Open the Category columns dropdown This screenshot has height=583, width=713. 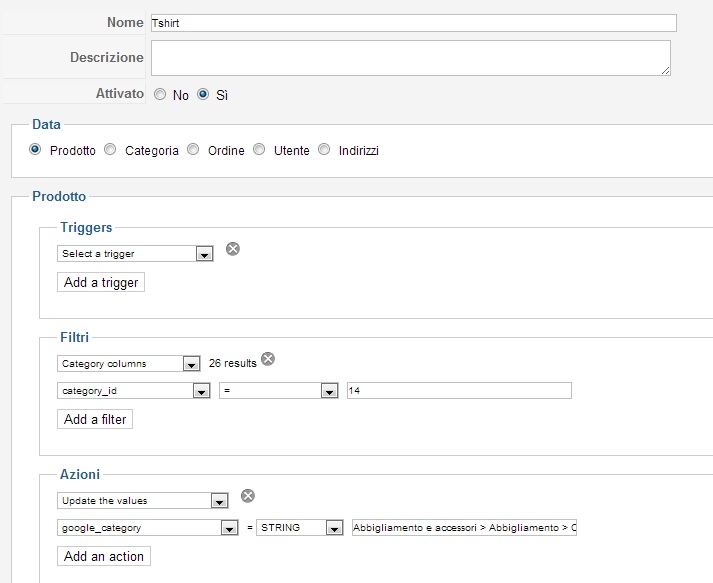click(129, 364)
